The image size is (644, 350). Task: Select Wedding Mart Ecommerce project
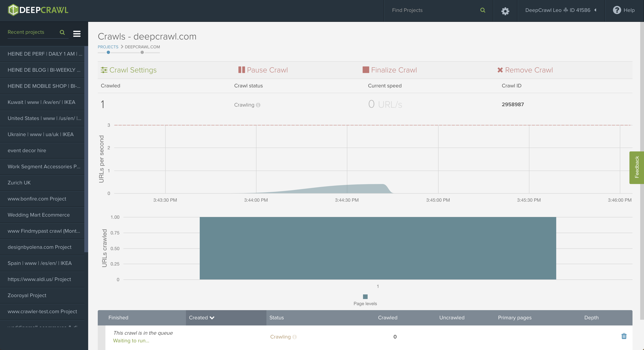tap(39, 215)
